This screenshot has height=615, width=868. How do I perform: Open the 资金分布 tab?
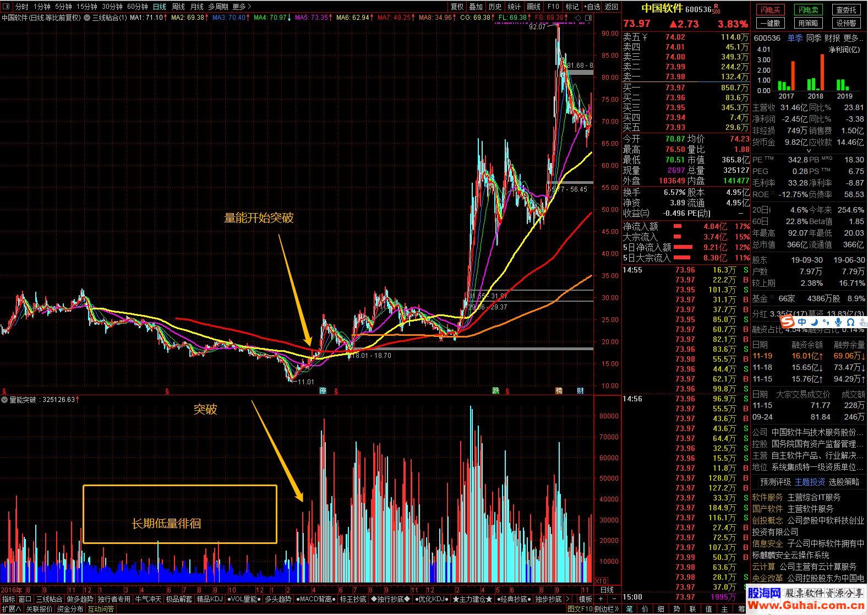click(70, 609)
